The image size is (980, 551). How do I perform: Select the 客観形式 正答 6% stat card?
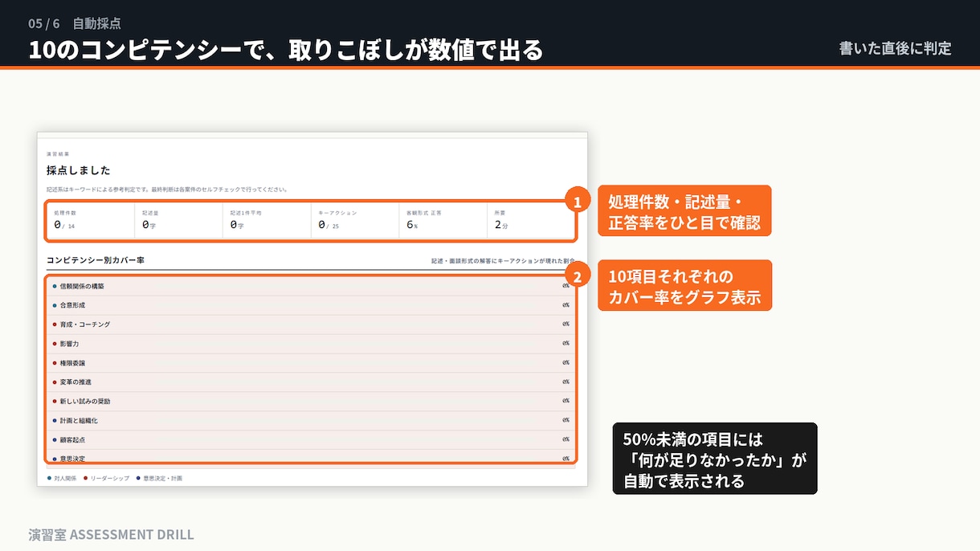[443, 221]
